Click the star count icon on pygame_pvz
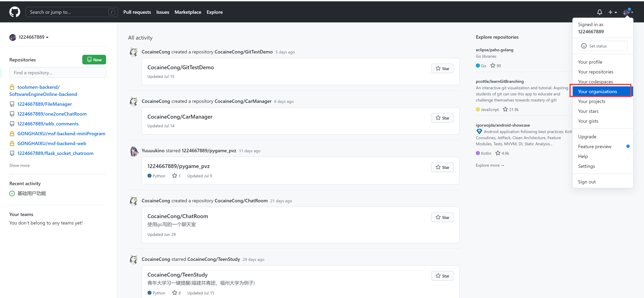The height and width of the screenshot is (298, 644). (174, 176)
